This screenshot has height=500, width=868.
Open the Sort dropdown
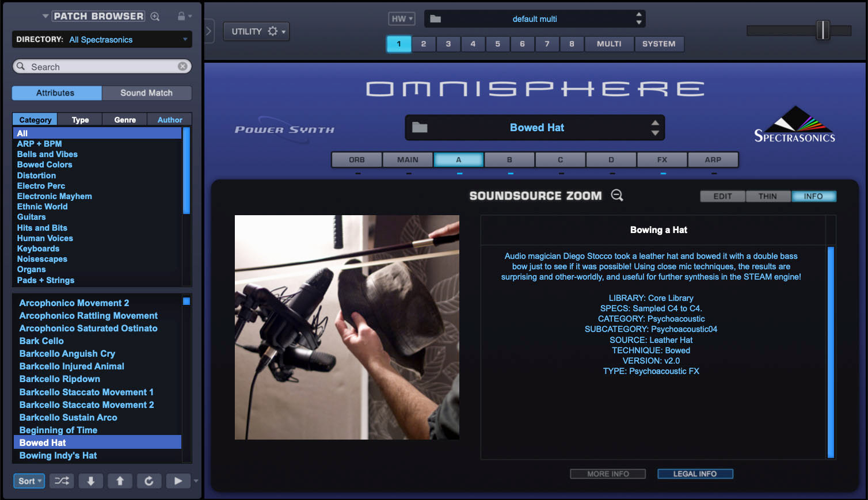[x=29, y=481]
